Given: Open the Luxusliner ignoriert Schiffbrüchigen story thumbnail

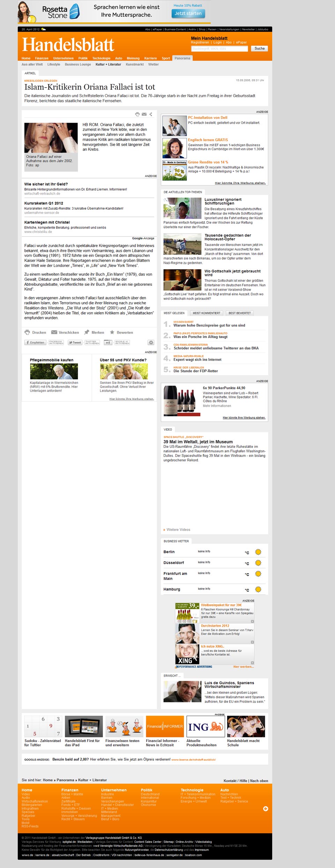Looking at the screenshot, I should (183, 208).
